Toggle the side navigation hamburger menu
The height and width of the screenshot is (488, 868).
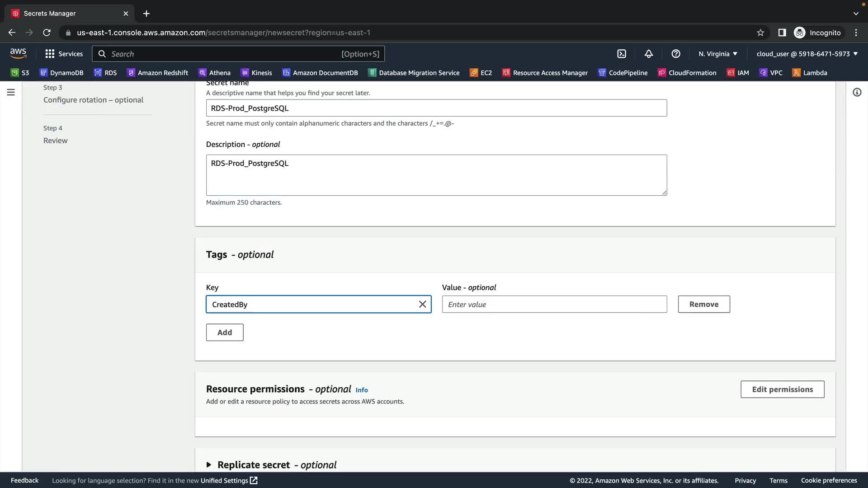coord(11,93)
